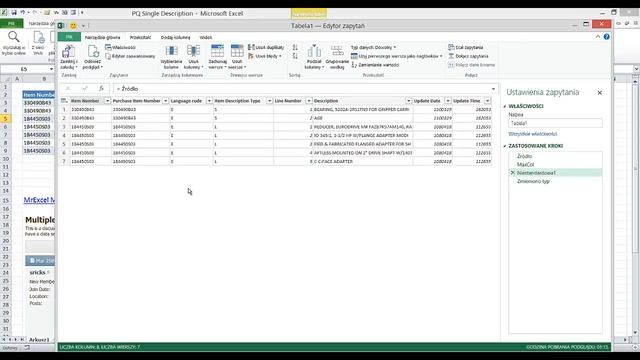Select Arkusz1 sheet tab in Excel
This screenshot has width=640, height=360.
[x=39, y=340]
